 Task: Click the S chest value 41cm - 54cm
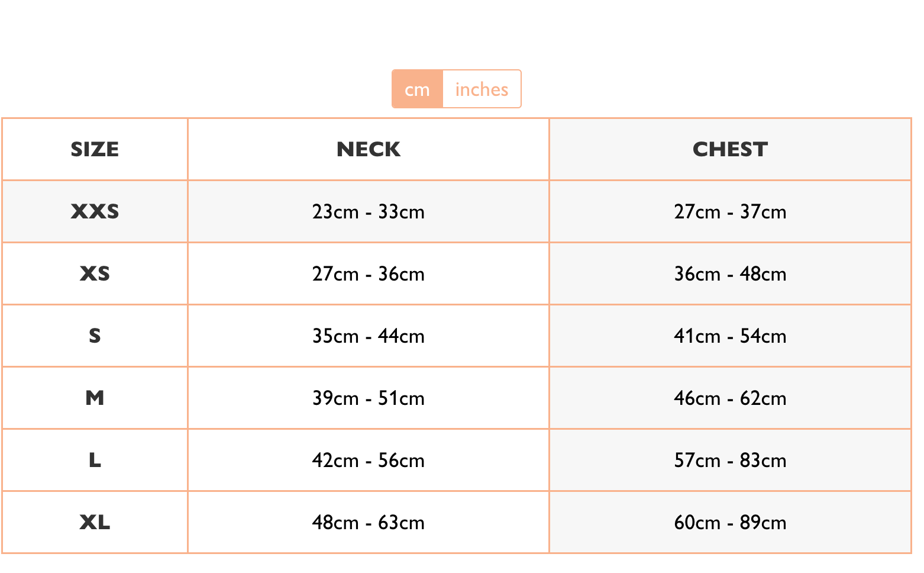pos(730,336)
